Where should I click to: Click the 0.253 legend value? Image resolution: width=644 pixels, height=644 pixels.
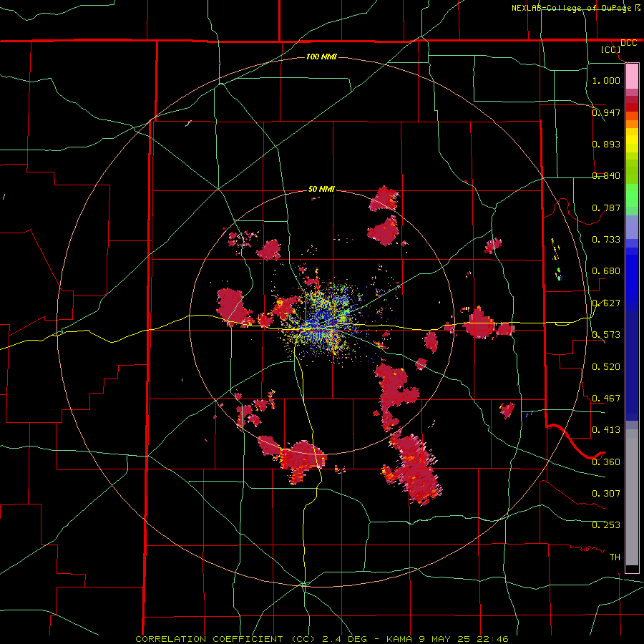(606, 525)
